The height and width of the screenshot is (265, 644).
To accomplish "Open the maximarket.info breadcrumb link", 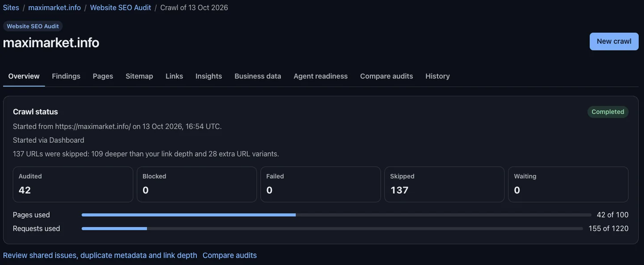I will (x=55, y=8).
